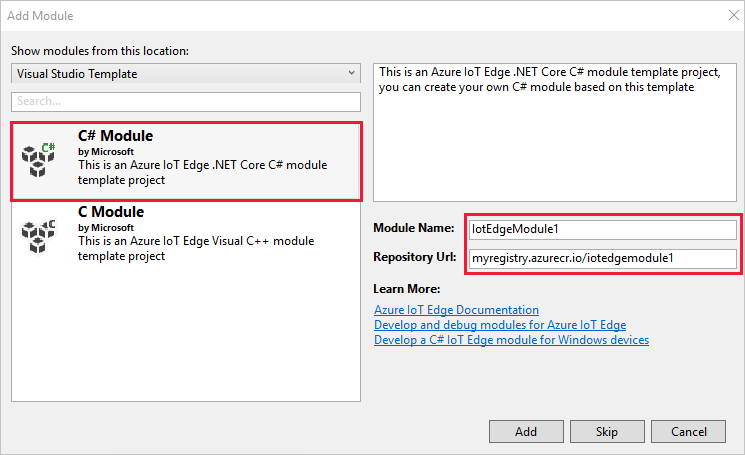Viewport: 745px width, 455px height.
Task: Click the Repository Url input field
Action: pyautogui.click(x=602, y=258)
